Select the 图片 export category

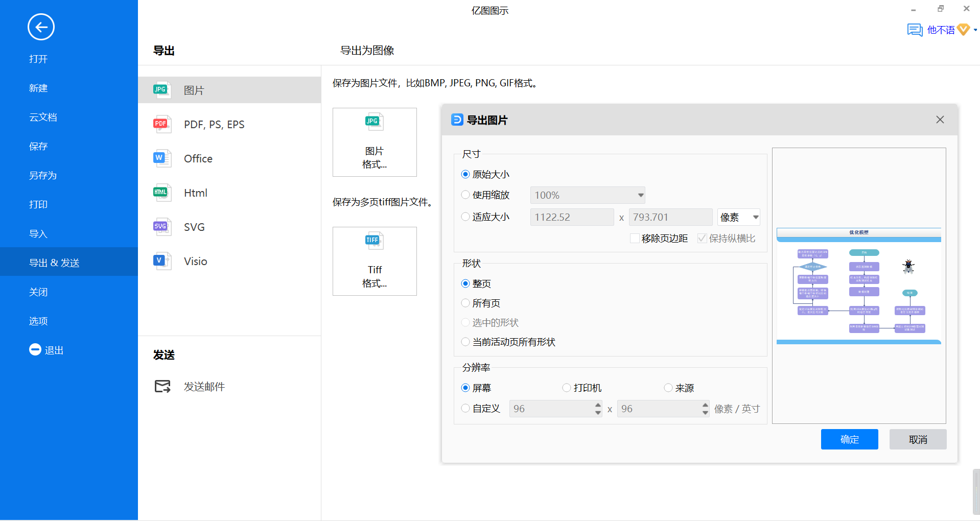pyautogui.click(x=229, y=90)
